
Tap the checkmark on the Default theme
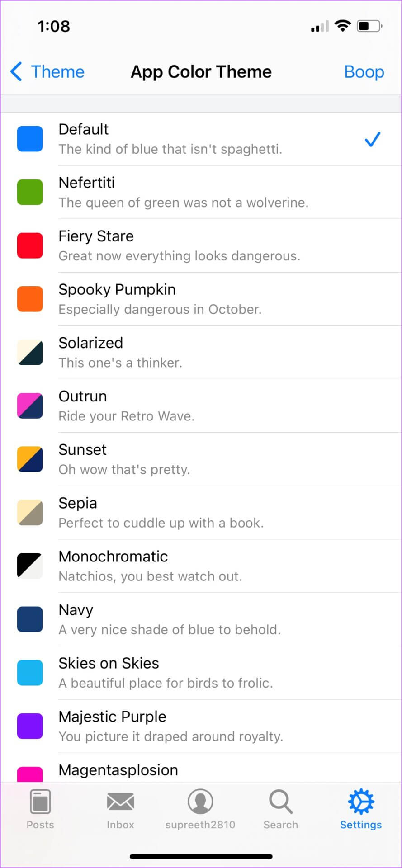pos(373,139)
